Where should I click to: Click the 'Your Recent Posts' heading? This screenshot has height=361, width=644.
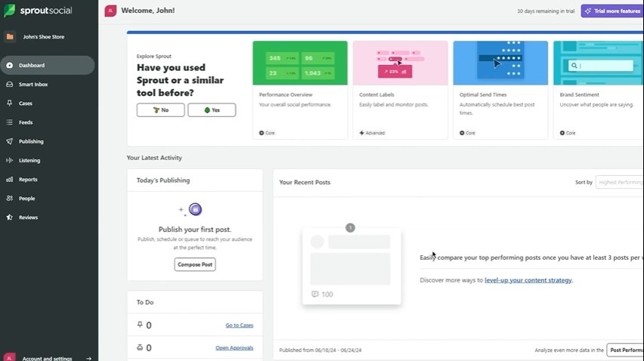(305, 183)
